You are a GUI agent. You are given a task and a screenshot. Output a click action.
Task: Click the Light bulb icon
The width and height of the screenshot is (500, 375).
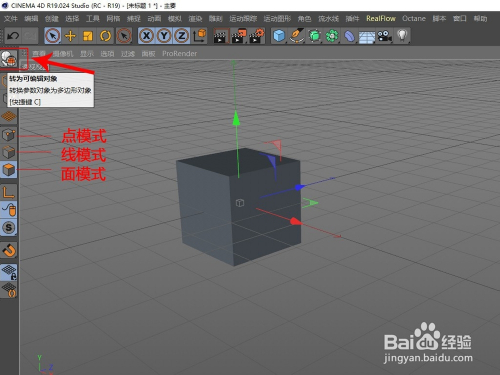pos(402,36)
